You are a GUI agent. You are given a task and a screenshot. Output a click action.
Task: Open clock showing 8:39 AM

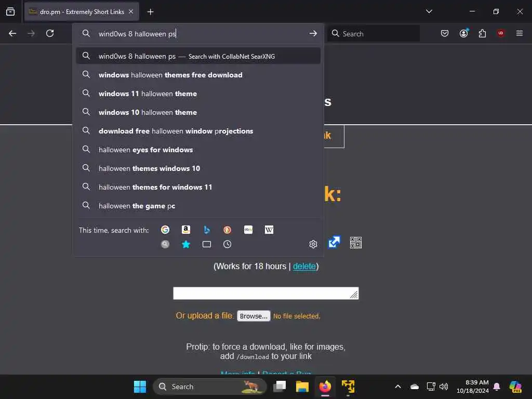[x=473, y=387]
